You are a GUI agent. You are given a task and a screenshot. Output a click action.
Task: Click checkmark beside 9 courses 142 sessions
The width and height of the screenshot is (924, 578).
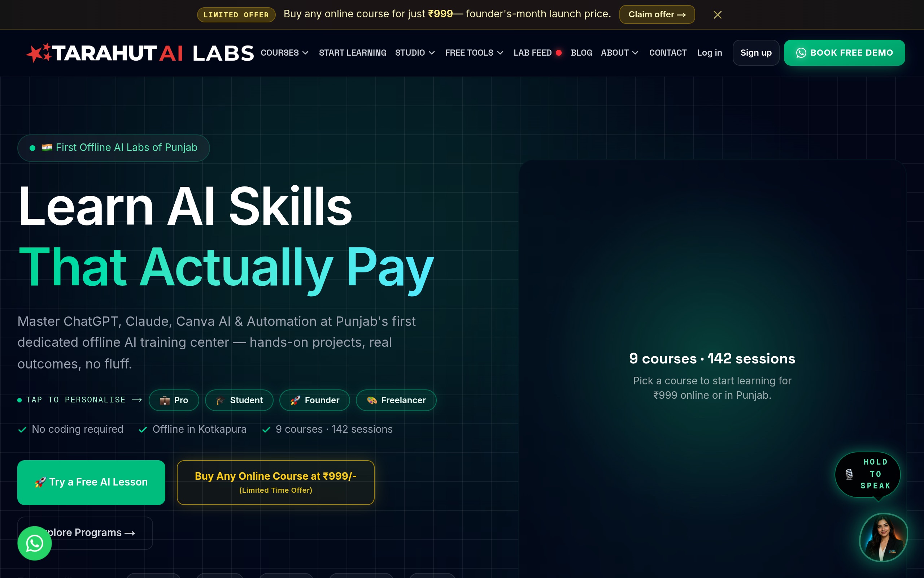coord(266,430)
